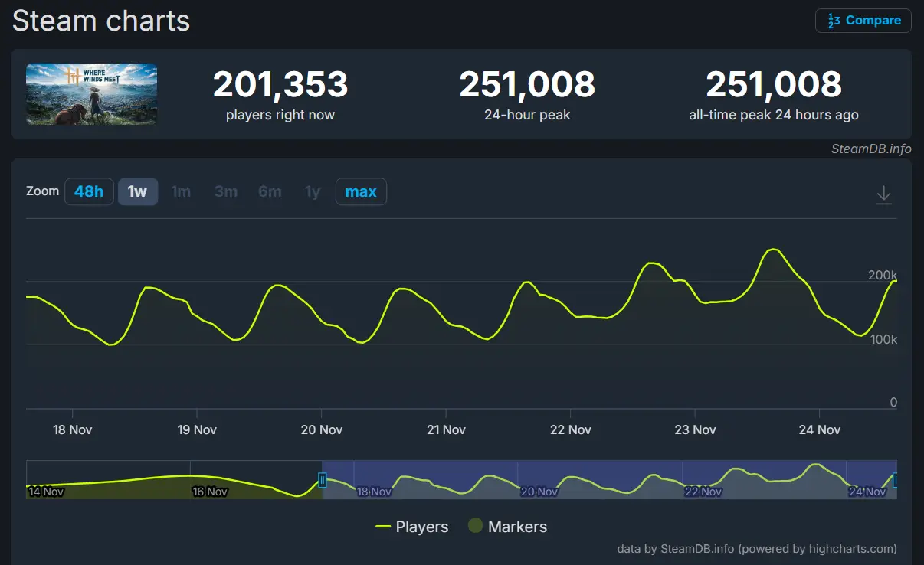This screenshot has width=924, height=565.
Task: Click the 6m zoom option
Action: point(270,191)
